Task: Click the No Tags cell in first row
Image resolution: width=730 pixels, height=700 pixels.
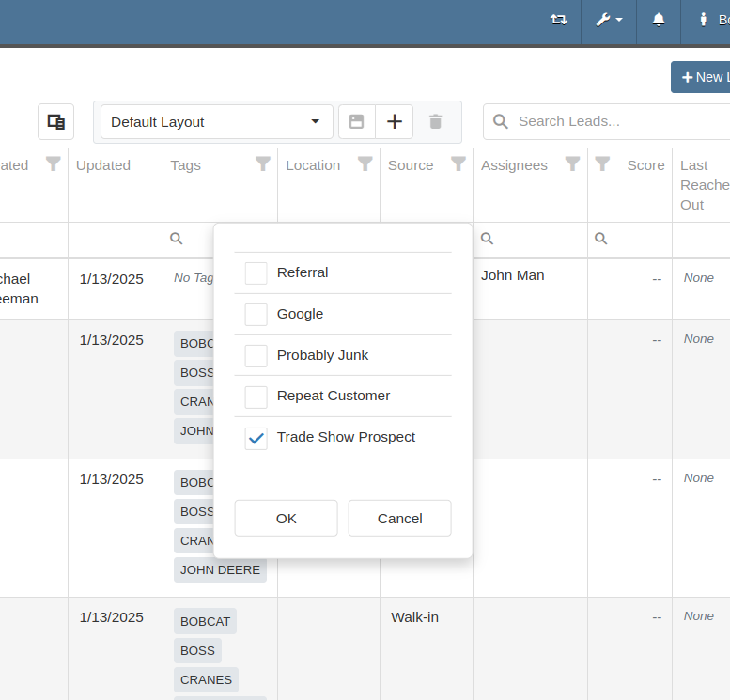Action: point(194,277)
